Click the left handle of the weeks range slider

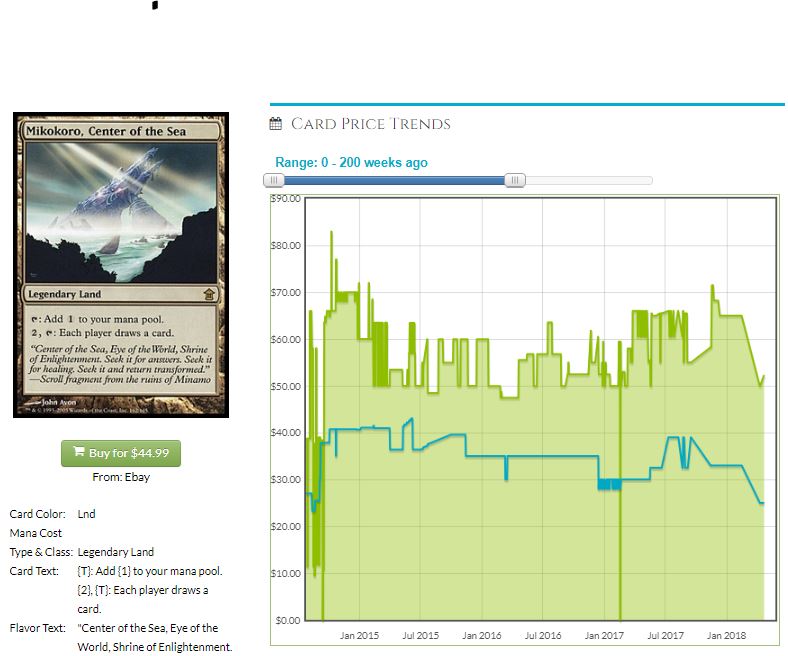[274, 180]
